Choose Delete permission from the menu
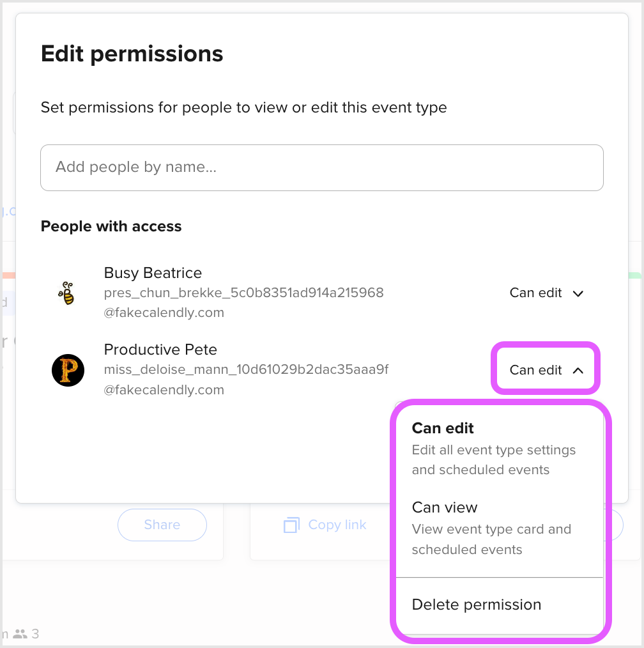This screenshot has height=648, width=644. (477, 605)
